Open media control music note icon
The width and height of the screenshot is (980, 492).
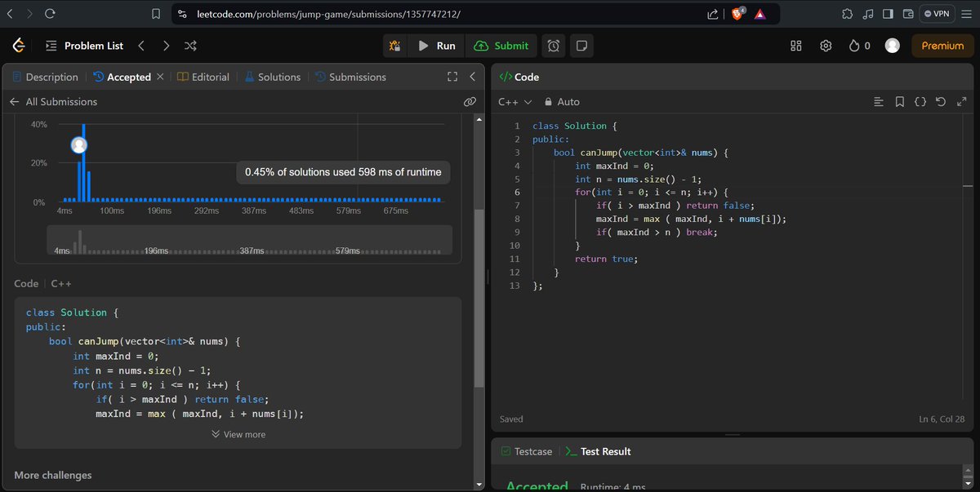pos(867,14)
